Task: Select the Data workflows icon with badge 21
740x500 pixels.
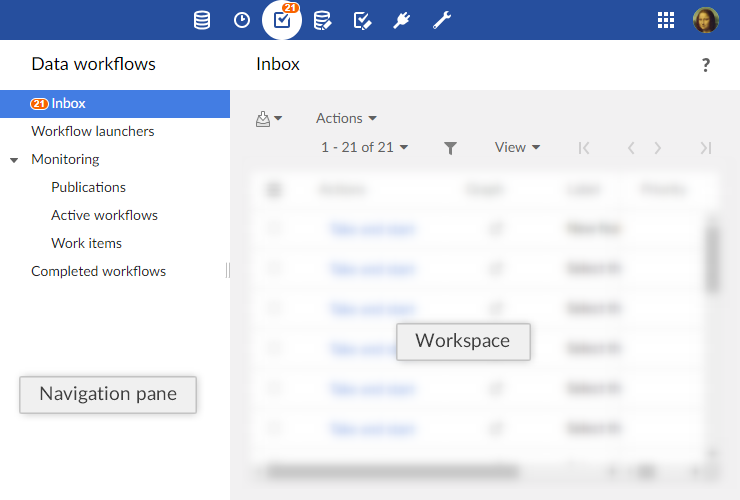Action: click(x=282, y=19)
